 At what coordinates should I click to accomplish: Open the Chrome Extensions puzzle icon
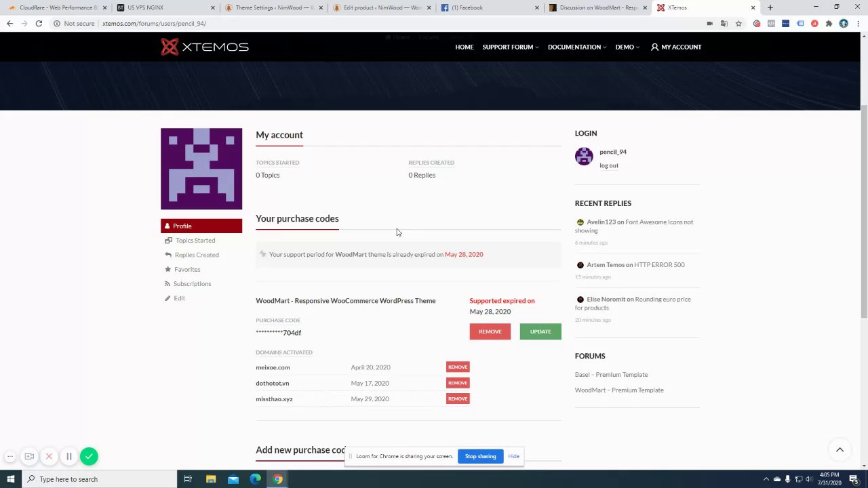829,23
